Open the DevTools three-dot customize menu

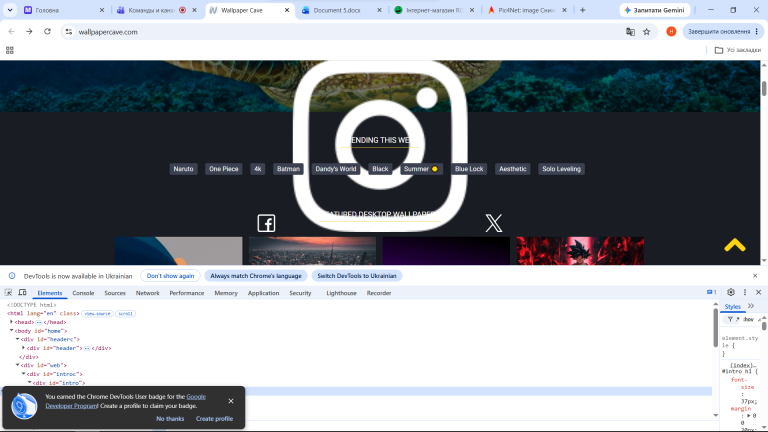745,292
